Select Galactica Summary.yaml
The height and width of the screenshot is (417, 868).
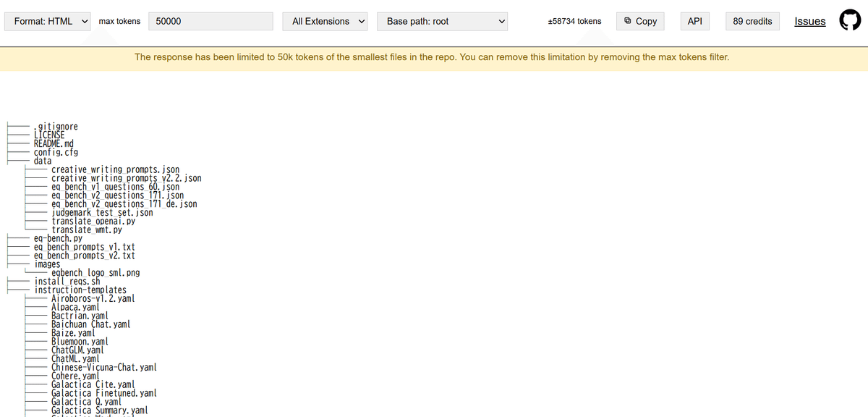point(100,410)
